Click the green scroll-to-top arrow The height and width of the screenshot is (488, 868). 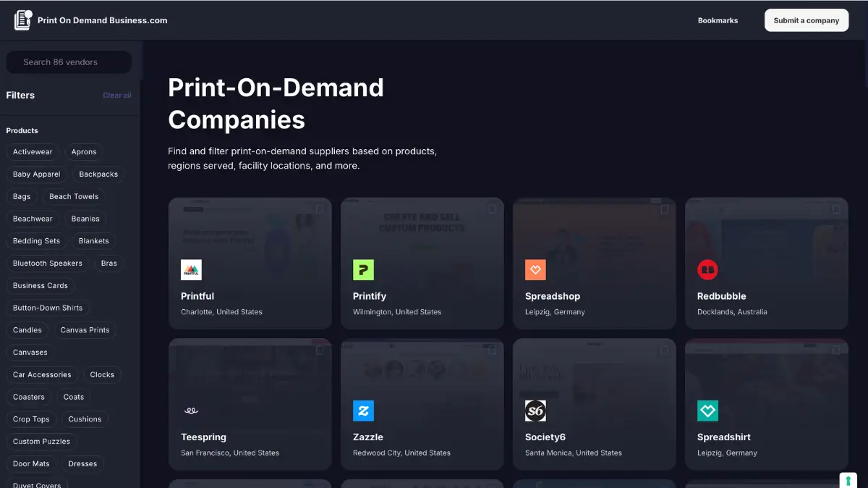848,480
